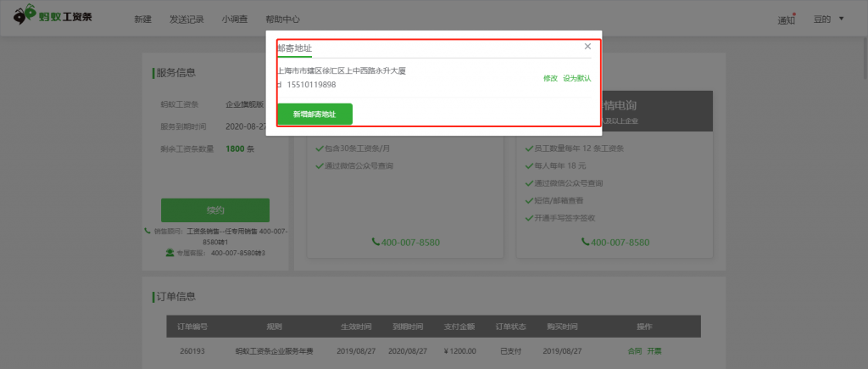This screenshot has height=369, width=868.
Task: Click the 销售顾问 phone icon
Action: click(148, 232)
